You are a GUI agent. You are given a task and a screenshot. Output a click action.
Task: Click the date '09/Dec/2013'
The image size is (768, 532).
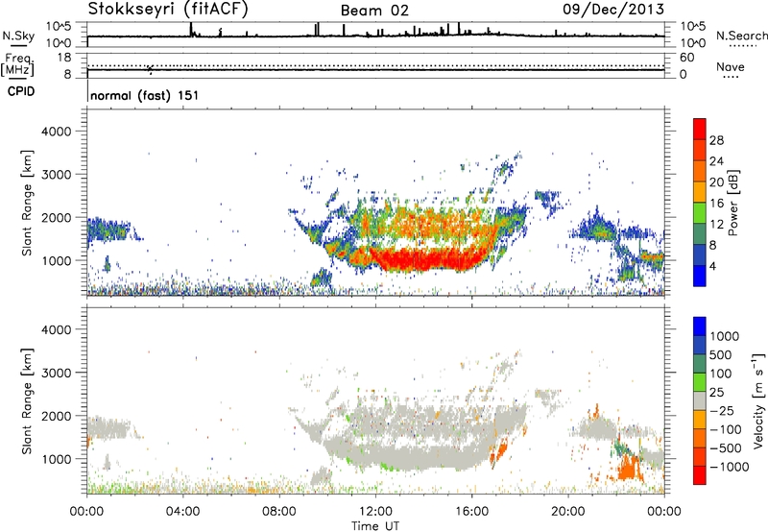pyautogui.click(x=613, y=9)
